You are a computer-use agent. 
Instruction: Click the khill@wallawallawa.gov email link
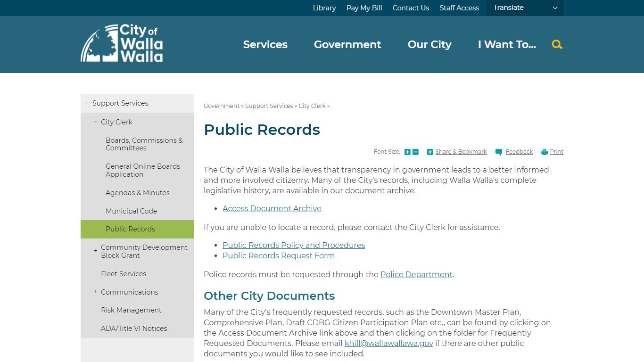[389, 343]
